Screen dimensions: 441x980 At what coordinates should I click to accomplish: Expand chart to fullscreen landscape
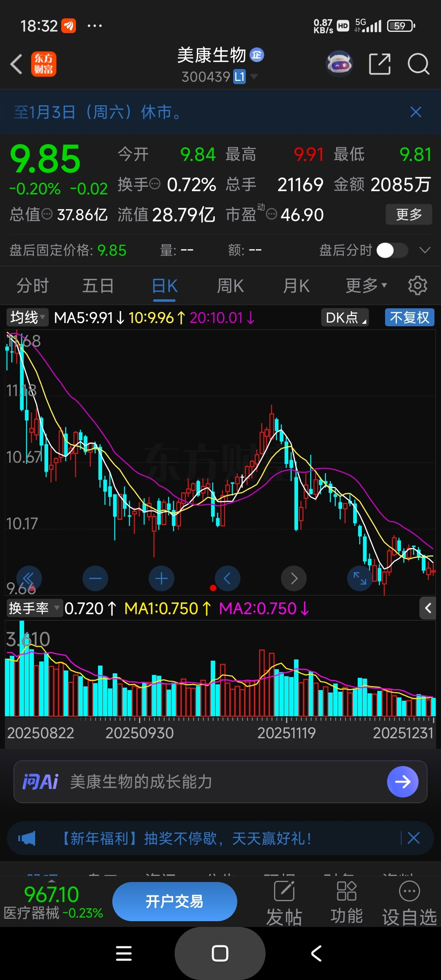click(x=360, y=578)
